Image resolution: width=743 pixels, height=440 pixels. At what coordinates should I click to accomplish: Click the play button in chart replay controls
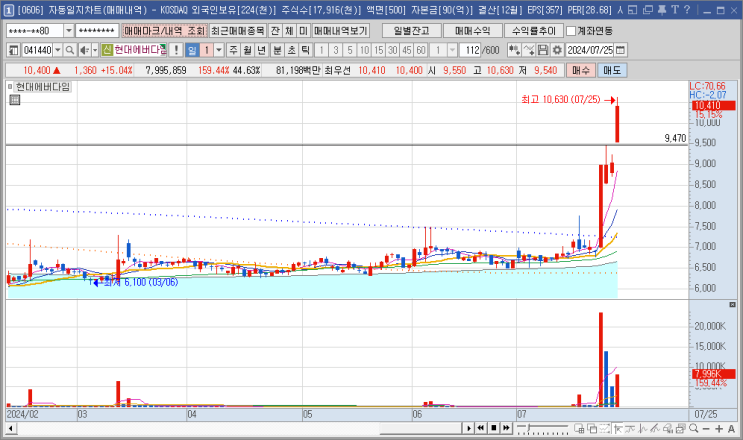click(469, 428)
